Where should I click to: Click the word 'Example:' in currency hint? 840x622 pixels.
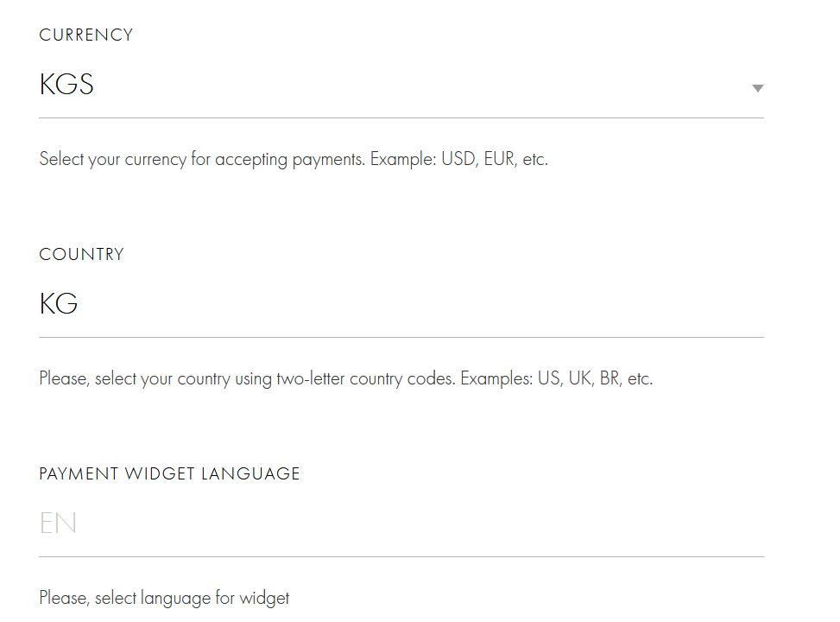(x=403, y=160)
